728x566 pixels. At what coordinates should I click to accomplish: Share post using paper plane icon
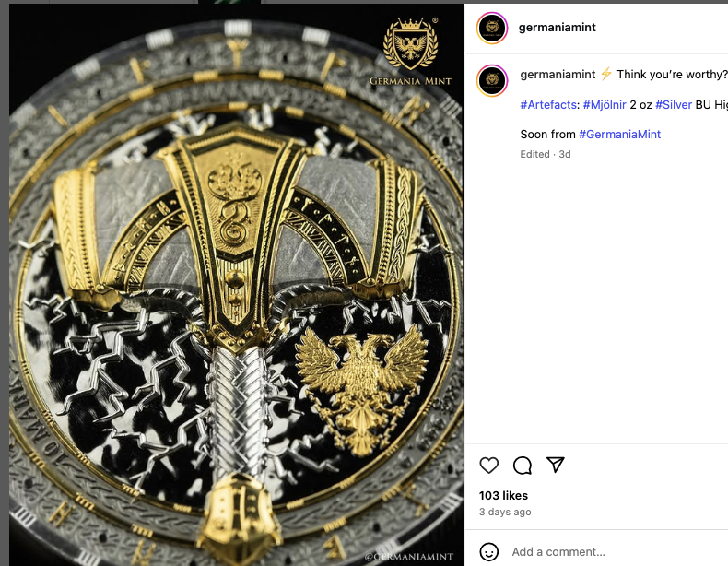click(556, 465)
